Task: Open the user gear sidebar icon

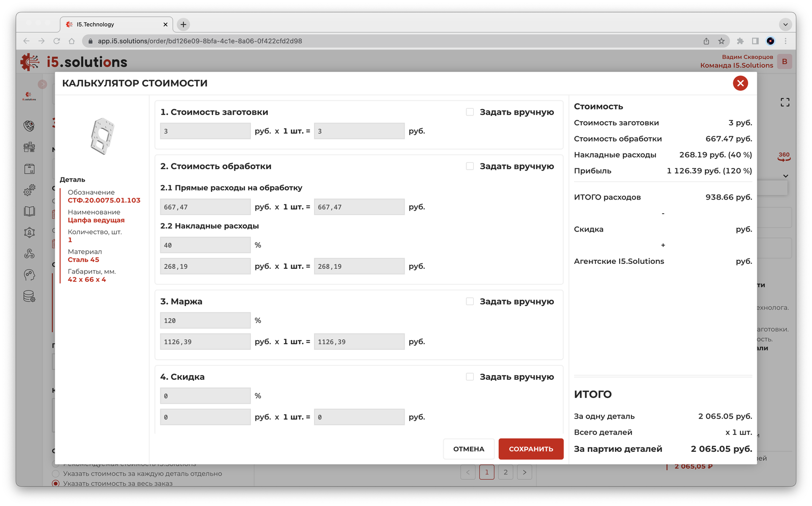Action: (29, 232)
